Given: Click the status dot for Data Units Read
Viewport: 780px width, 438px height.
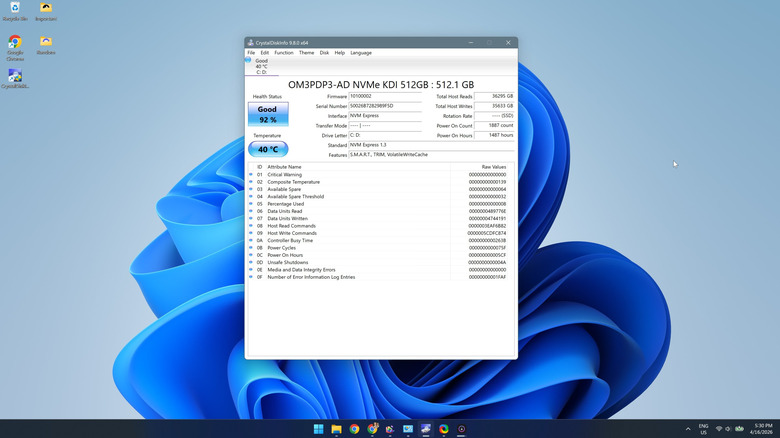Looking at the screenshot, I should 251,211.
